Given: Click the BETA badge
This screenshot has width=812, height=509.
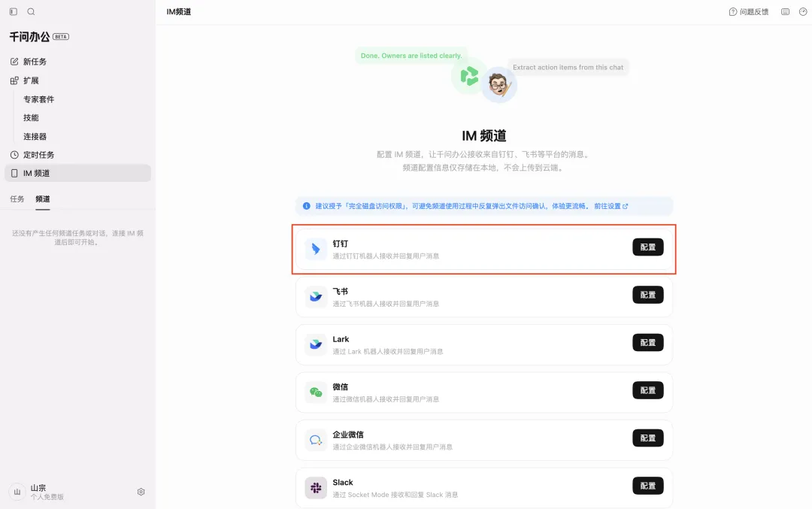Looking at the screenshot, I should tap(61, 37).
